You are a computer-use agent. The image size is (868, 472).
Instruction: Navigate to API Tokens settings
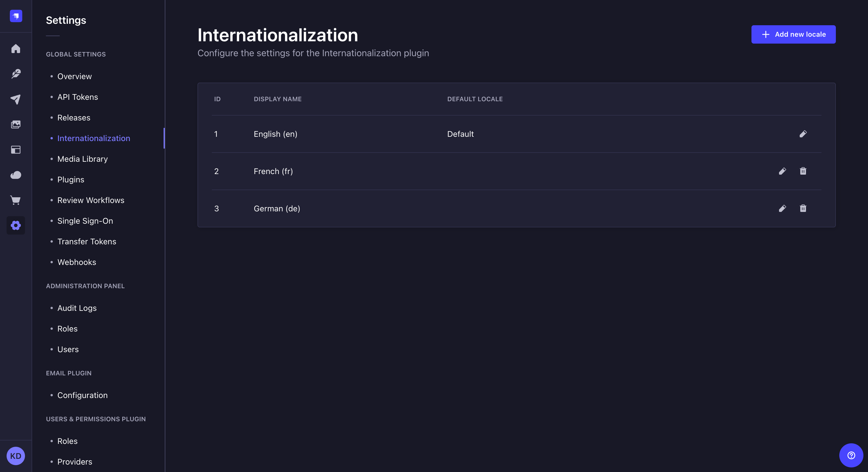77,96
